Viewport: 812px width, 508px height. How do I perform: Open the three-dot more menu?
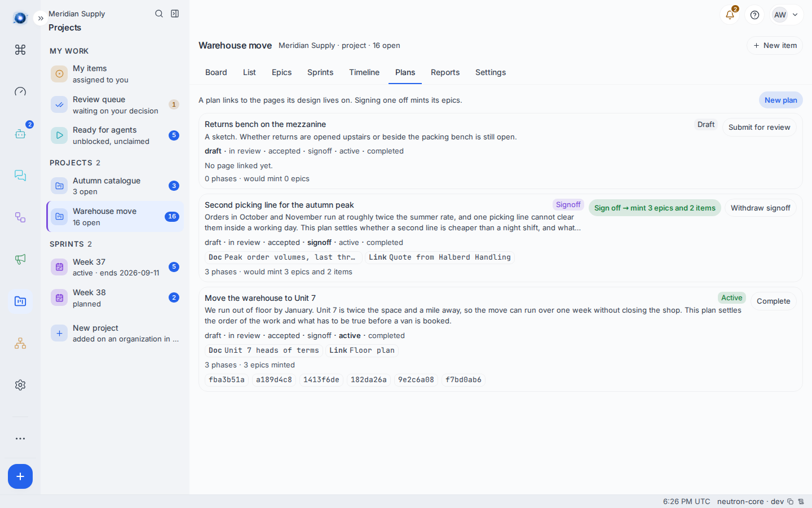click(x=20, y=439)
